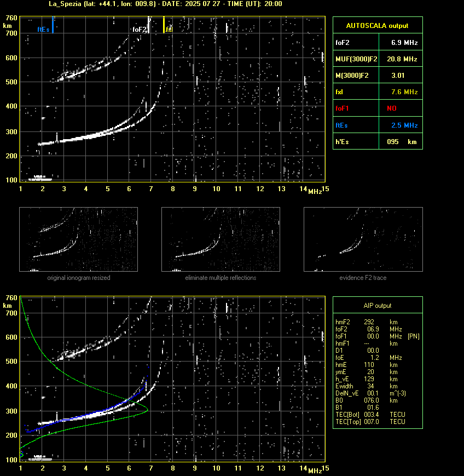The height and width of the screenshot is (476, 464).
Task: Click the red foF1 label in AUTOSCALA table
Action: [x=342, y=108]
